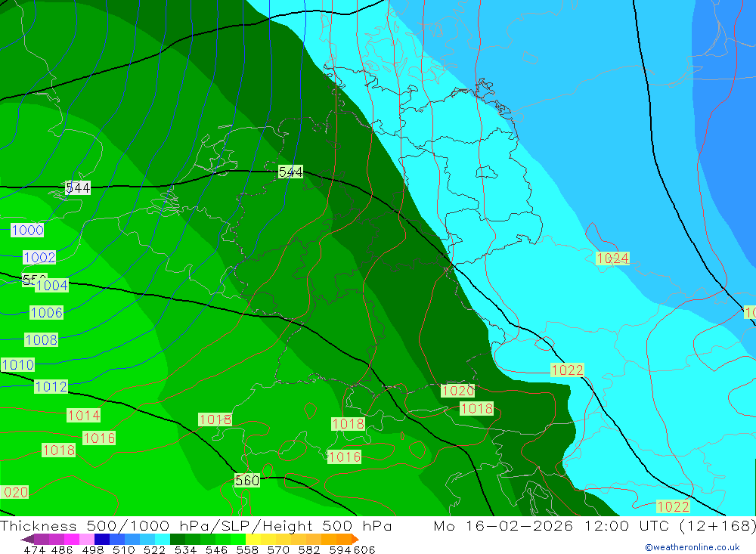Viewport: 756px width, 554px height.
Task: Click the 510 legend value
Action: [122, 549]
